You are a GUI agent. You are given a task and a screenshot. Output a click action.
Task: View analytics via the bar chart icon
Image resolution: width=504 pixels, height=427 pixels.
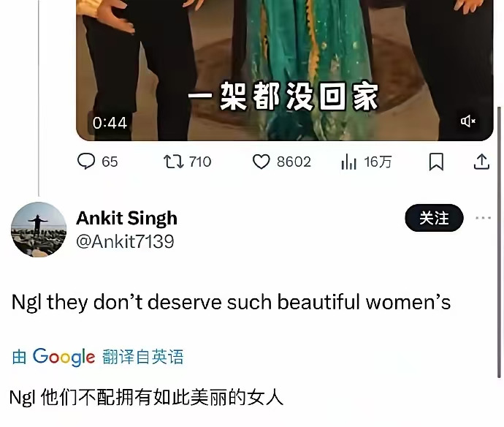[x=348, y=162]
